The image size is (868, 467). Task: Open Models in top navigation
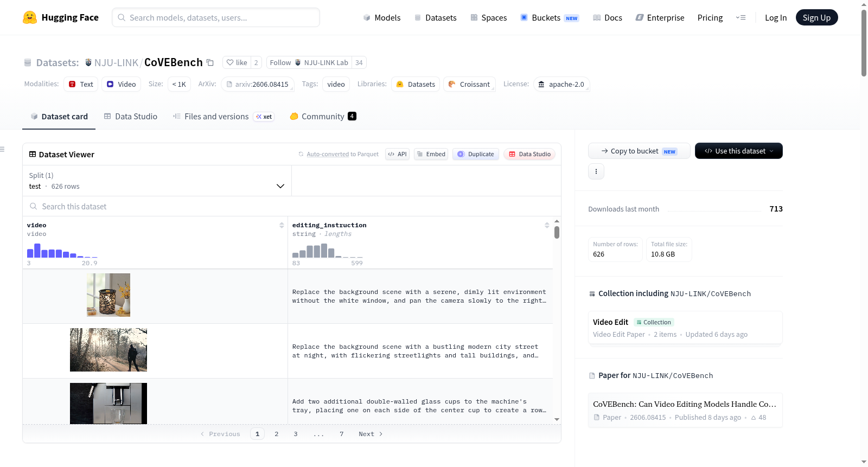tap(382, 17)
